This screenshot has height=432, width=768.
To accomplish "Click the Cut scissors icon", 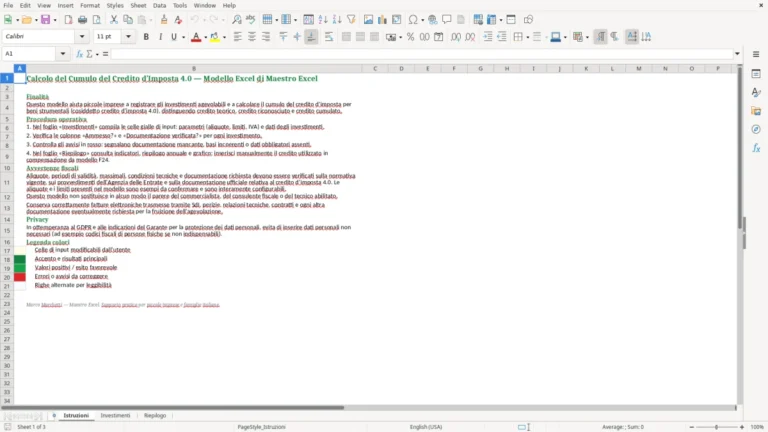I will coord(114,20).
